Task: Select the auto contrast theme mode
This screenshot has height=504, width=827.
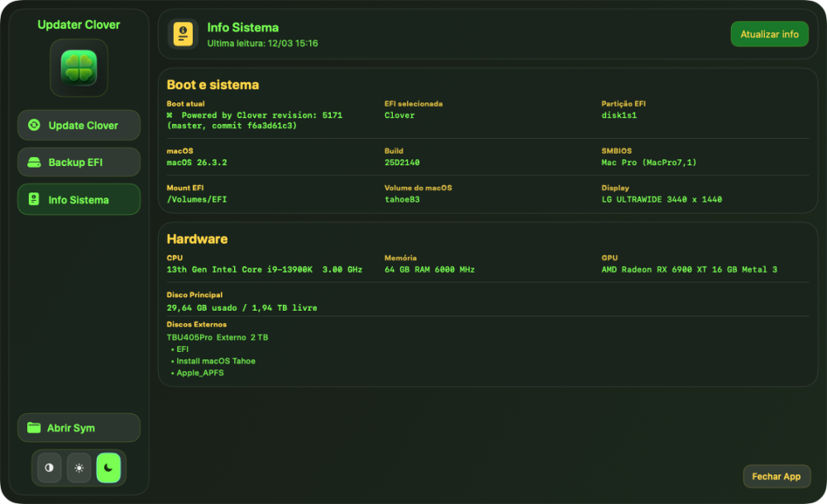Action: coord(49,468)
